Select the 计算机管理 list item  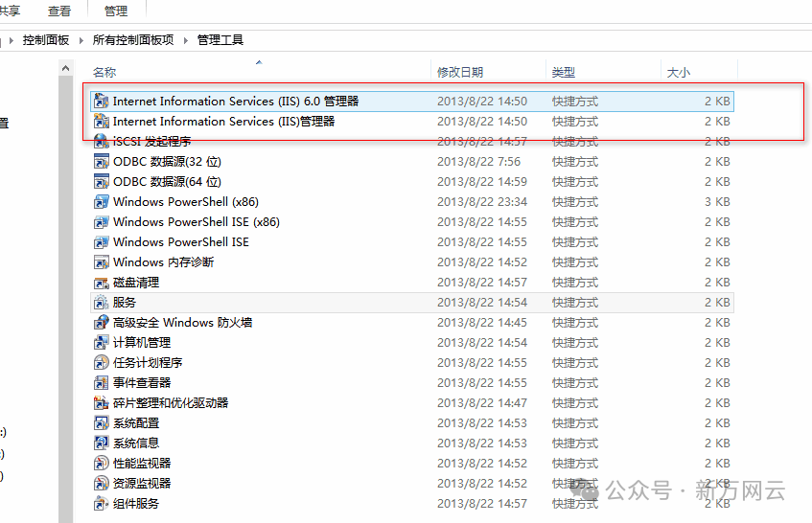coord(142,343)
